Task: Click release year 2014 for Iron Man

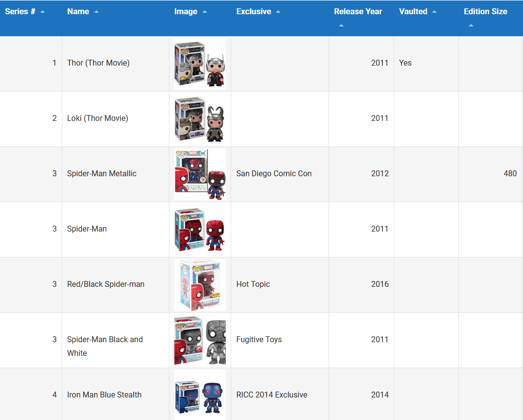Action: (x=380, y=395)
